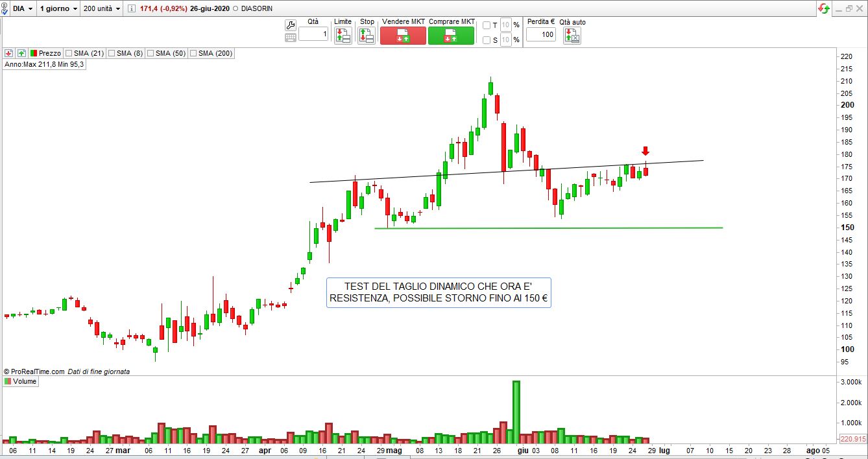The image size is (868, 459).
Task: Open the DIA ticker dropdown
Action: [x=23, y=9]
